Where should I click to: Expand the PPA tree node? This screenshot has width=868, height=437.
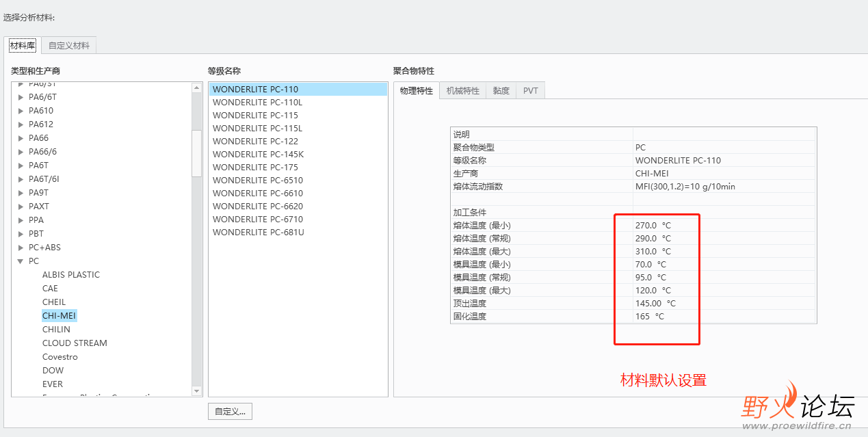click(x=21, y=220)
